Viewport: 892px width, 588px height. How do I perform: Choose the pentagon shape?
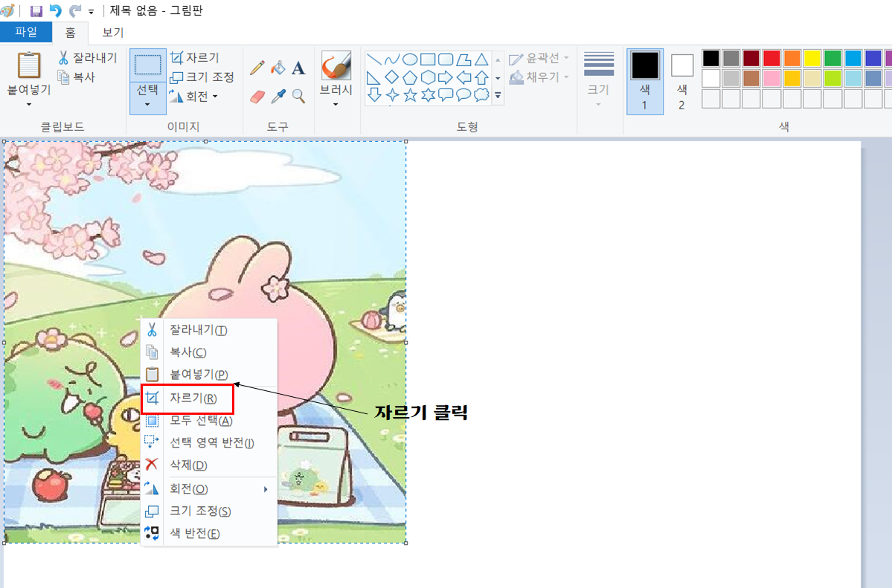click(x=410, y=77)
